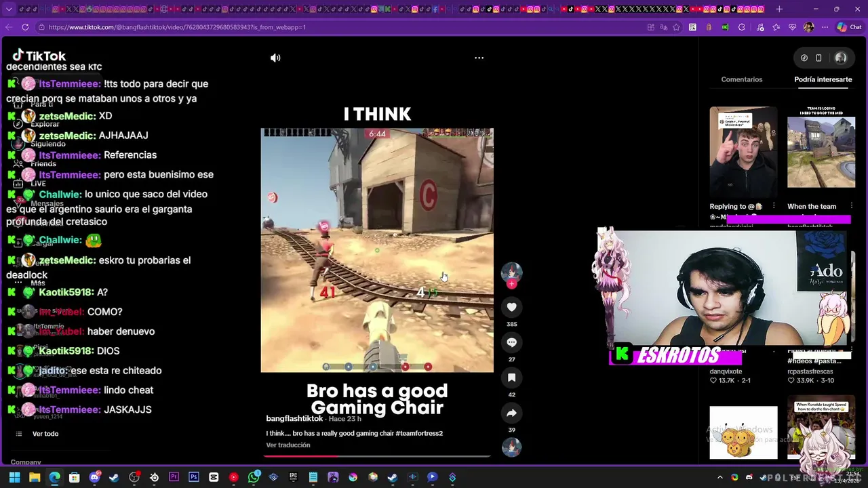Screen dimensions: 868x488
Task: Open the translate page icon in address bar
Action: coord(663,27)
